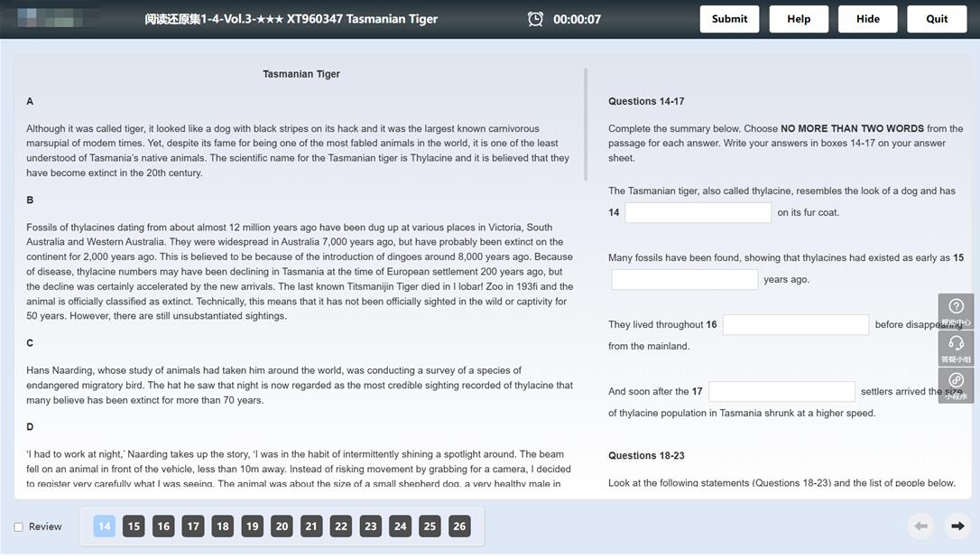Open the Q&A headset side icon
This screenshot has height=559, width=980.
[x=956, y=348]
